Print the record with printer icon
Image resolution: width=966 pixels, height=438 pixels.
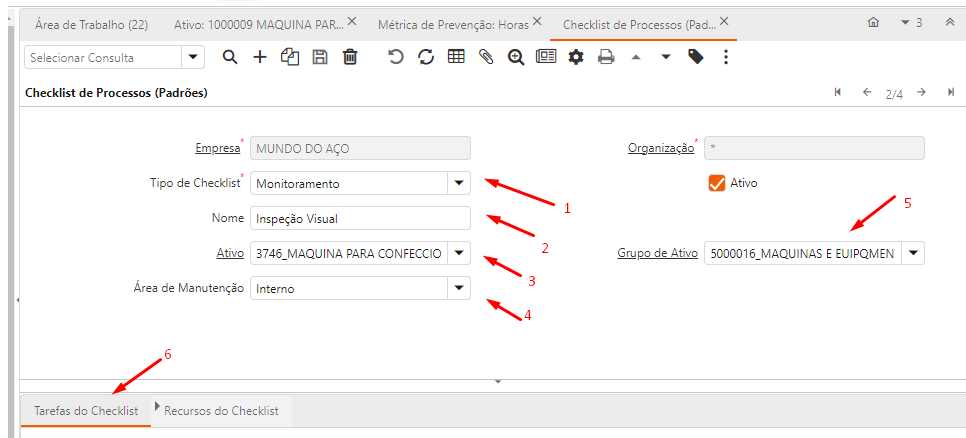[x=606, y=57]
